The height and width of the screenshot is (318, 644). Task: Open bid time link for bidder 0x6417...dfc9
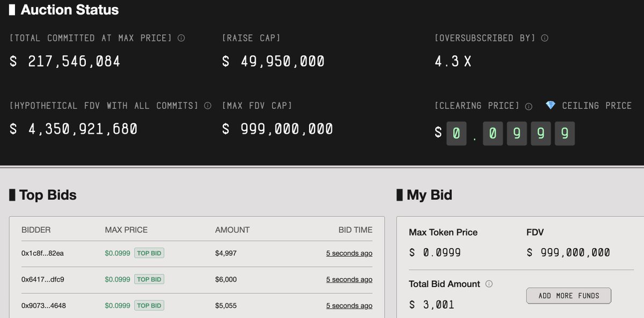349,279
